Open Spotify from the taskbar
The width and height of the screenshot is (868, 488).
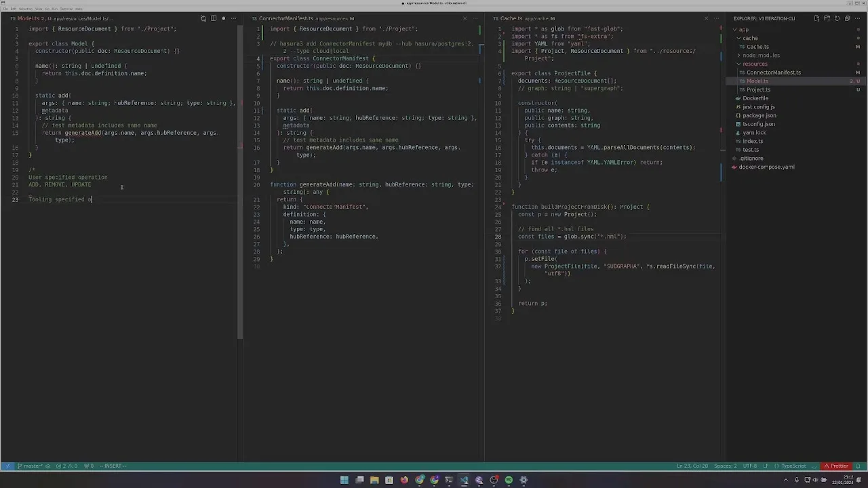click(509, 480)
